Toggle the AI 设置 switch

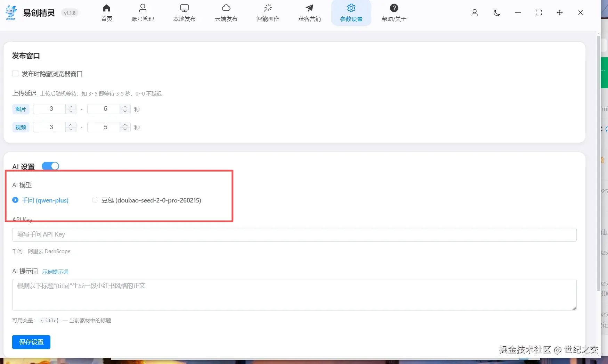pyautogui.click(x=50, y=166)
